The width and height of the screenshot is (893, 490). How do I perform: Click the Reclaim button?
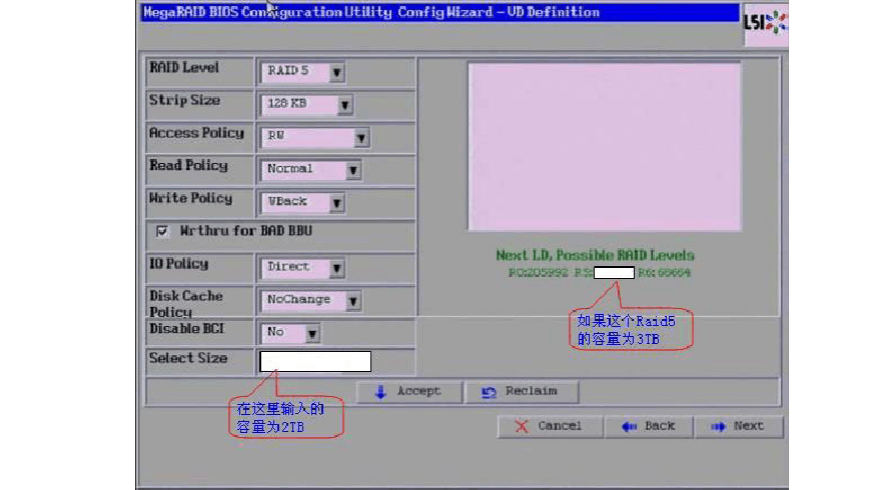click(522, 391)
